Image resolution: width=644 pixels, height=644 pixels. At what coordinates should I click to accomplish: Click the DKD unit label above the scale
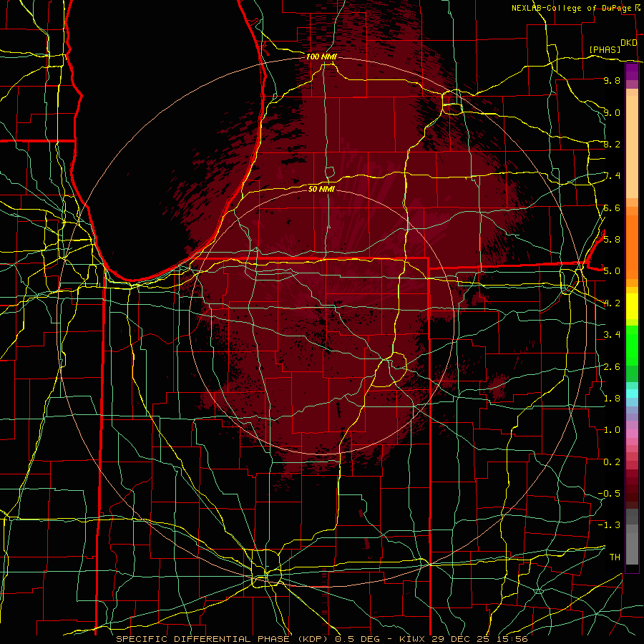pyautogui.click(x=628, y=43)
